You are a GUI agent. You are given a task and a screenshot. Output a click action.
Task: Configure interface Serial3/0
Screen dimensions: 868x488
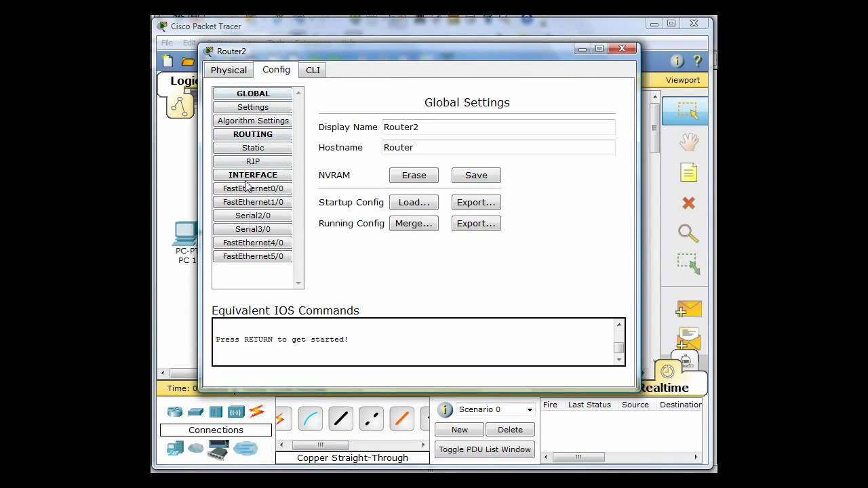point(253,229)
